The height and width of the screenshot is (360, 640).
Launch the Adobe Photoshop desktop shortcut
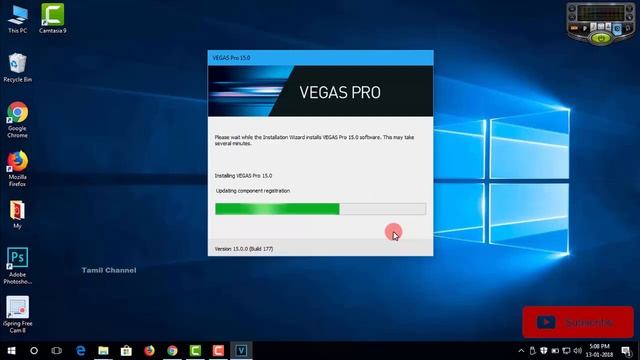[18, 266]
